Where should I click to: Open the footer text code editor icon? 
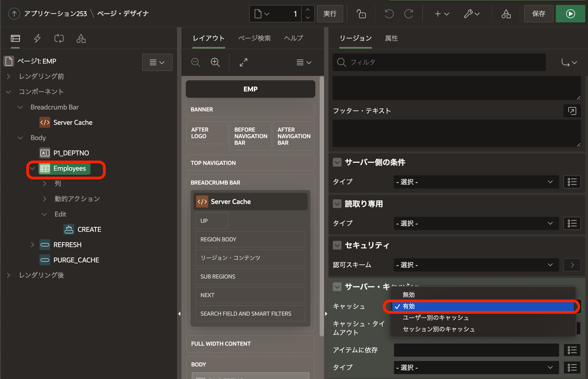[572, 111]
